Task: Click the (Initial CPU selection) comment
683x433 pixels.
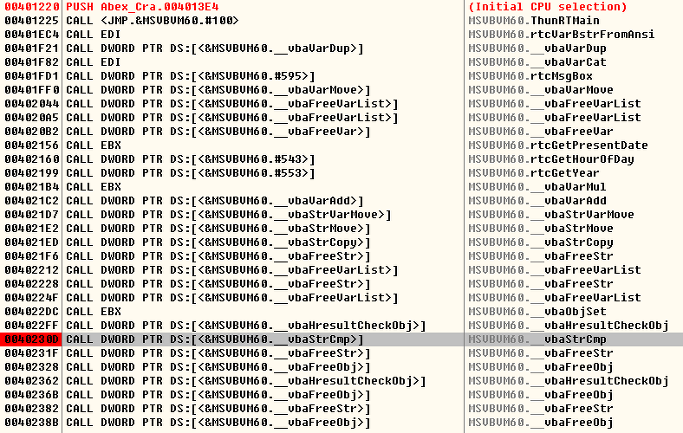Action: 548,7
